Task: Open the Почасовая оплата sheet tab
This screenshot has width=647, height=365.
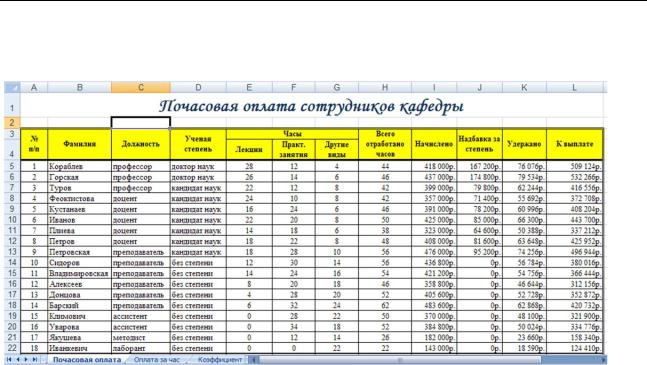Action: (x=87, y=360)
